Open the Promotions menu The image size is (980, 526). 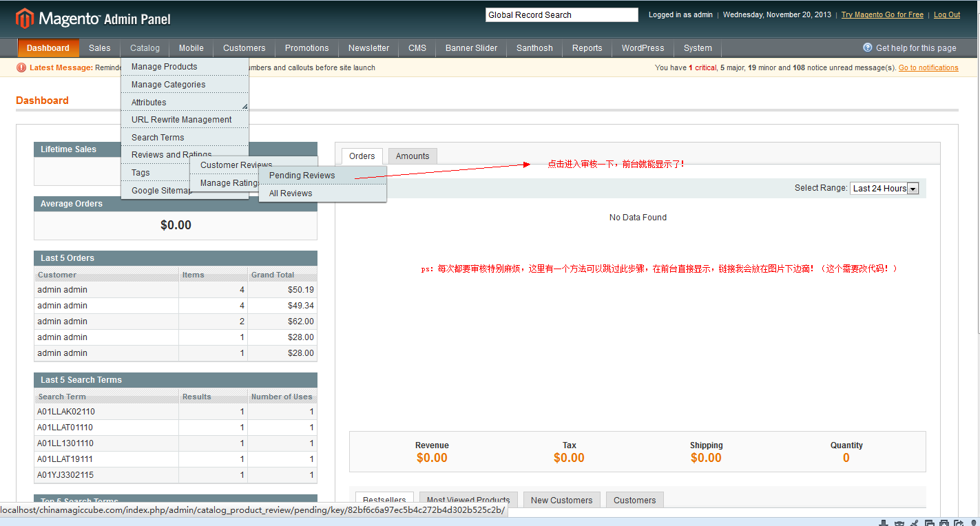coord(307,48)
